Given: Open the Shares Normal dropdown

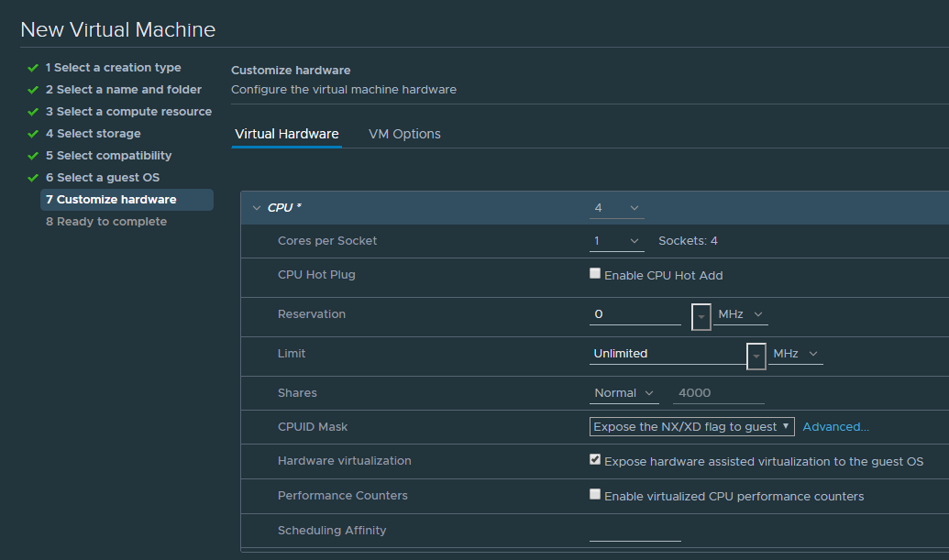Looking at the screenshot, I should (624, 393).
